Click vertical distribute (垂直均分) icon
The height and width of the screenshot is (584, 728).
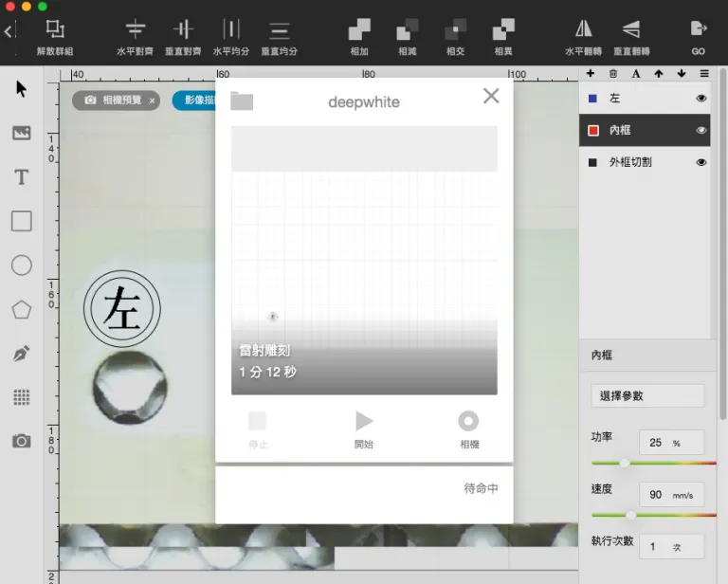click(279, 30)
